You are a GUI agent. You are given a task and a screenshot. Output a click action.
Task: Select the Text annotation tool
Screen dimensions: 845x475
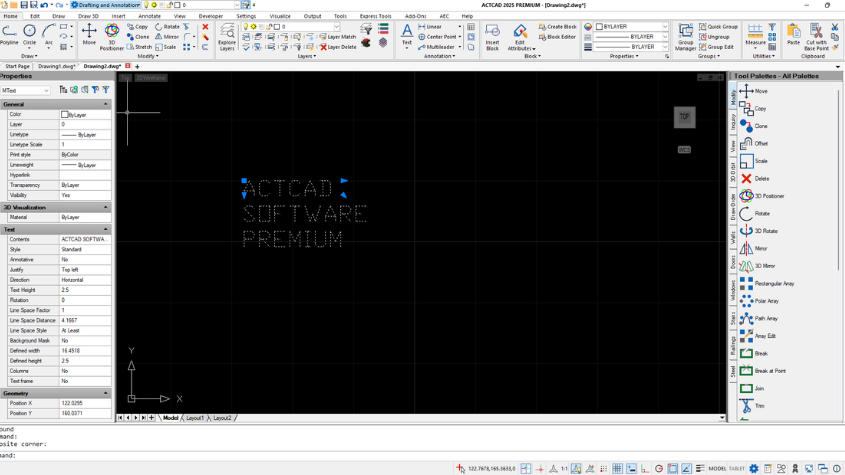tap(407, 35)
